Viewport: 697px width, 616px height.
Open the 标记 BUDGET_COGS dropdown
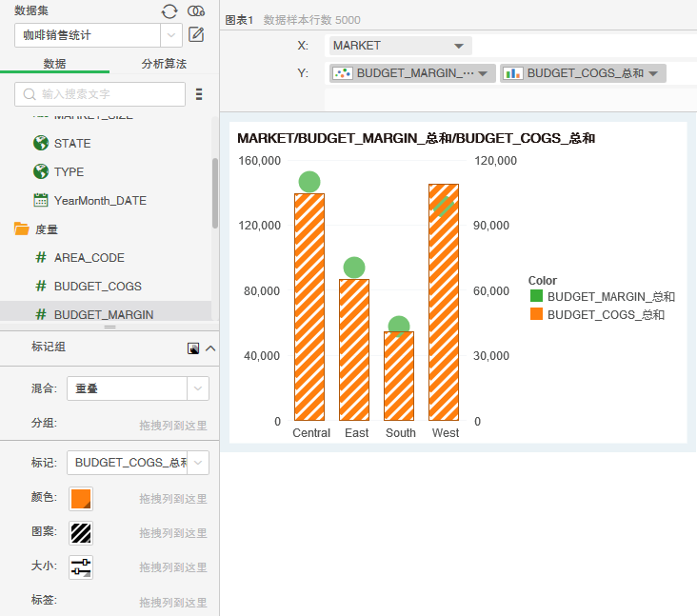point(197,463)
